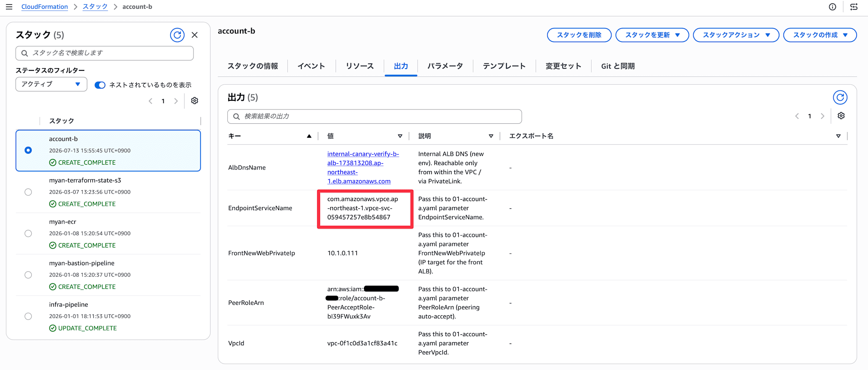Open the アクティブ status filter dropdown

tap(51, 84)
